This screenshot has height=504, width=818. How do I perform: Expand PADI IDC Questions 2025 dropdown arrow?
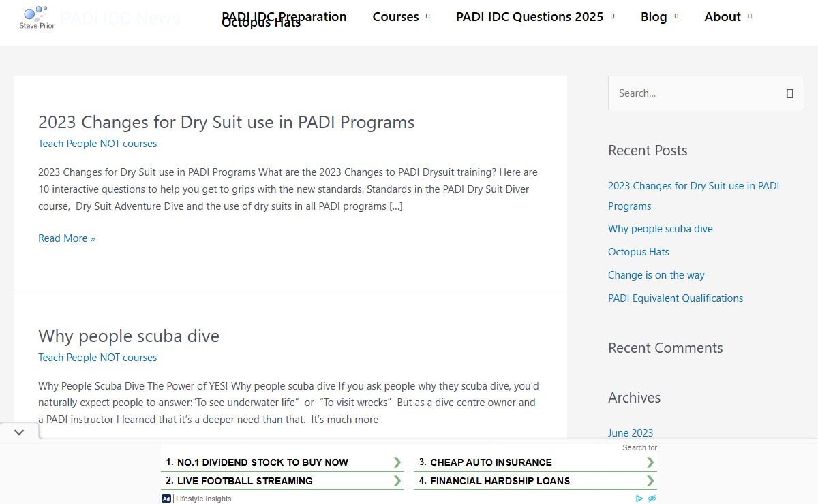coord(612,16)
